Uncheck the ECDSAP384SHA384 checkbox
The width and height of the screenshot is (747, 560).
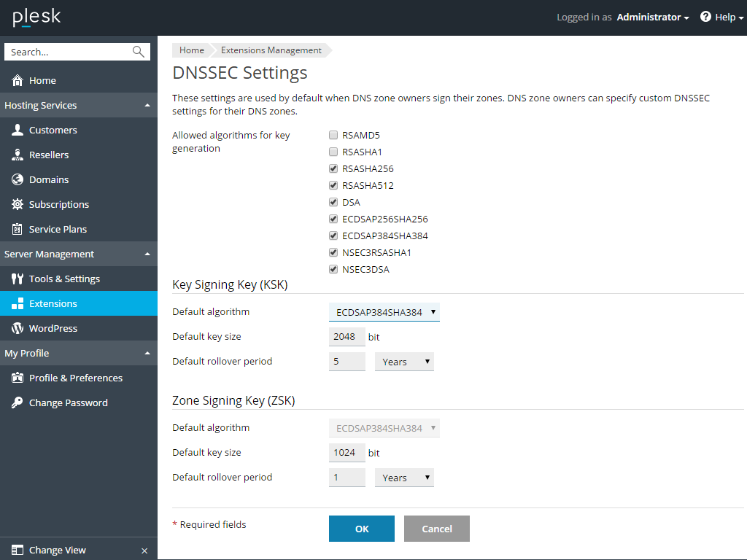[333, 236]
